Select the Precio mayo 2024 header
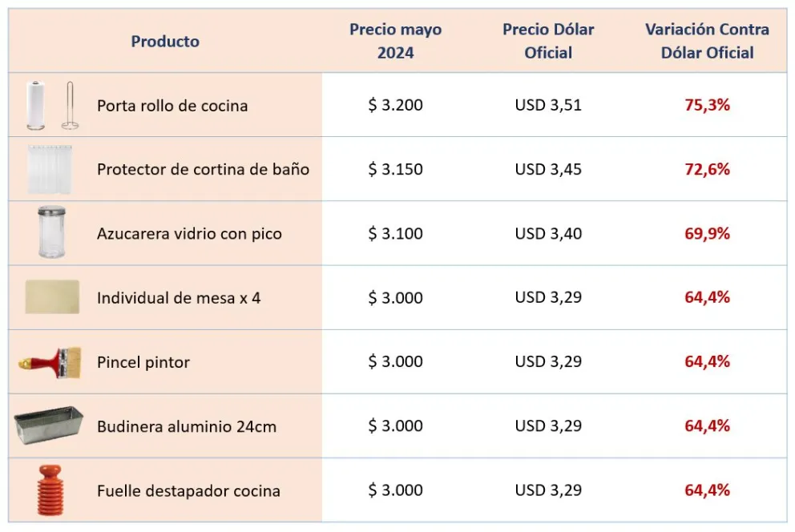The height and width of the screenshot is (532, 795). click(395, 41)
